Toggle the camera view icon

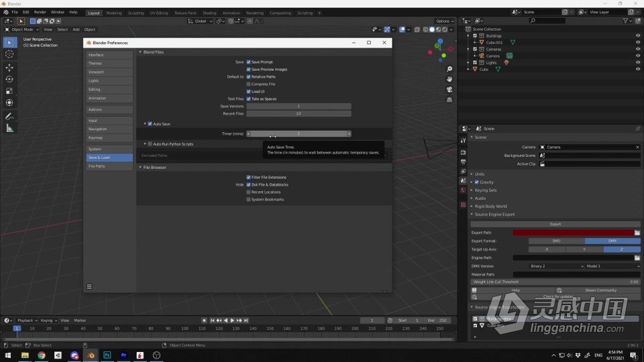click(x=449, y=89)
